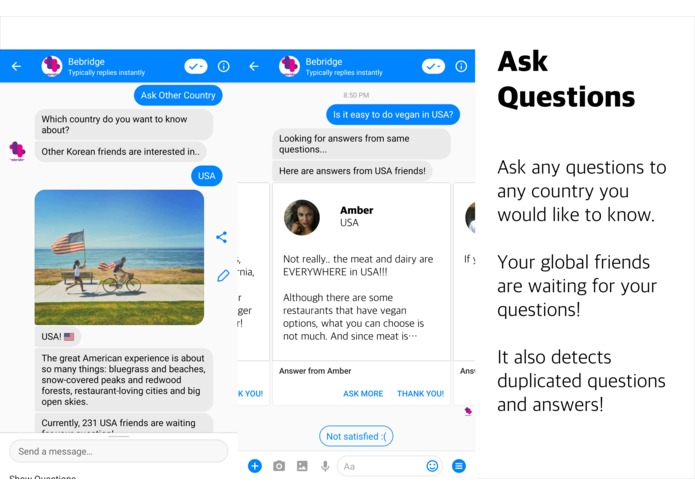Click the Bebridge bot avatar beside messages

coord(17,151)
